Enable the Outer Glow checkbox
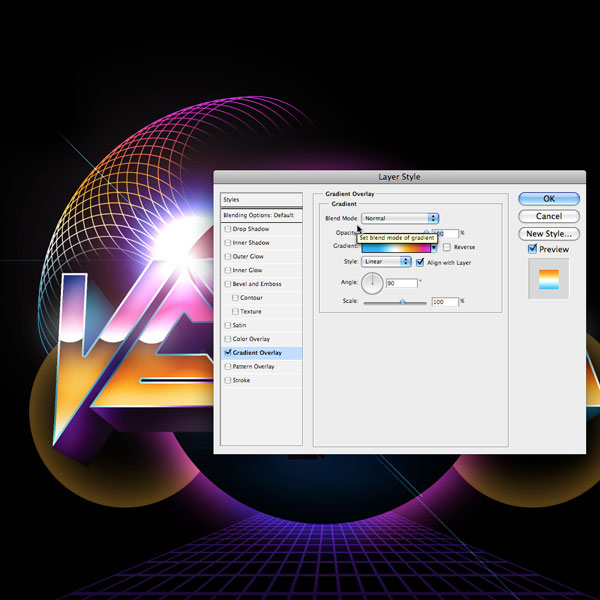Screen dimensions: 600x600 [228, 256]
